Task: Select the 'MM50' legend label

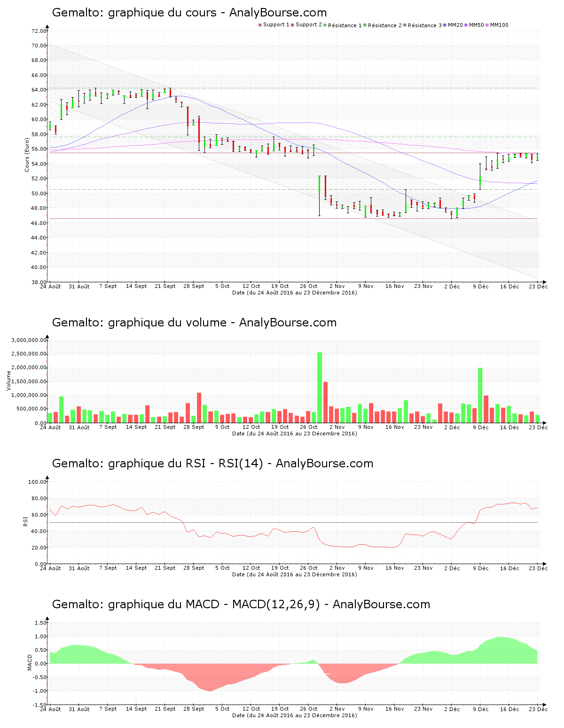Action: click(477, 25)
